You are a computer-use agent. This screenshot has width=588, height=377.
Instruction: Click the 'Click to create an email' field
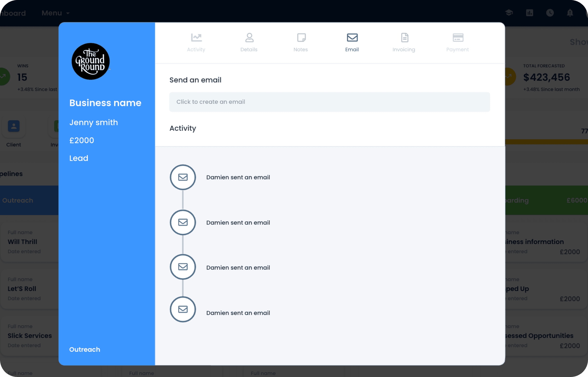[329, 102]
